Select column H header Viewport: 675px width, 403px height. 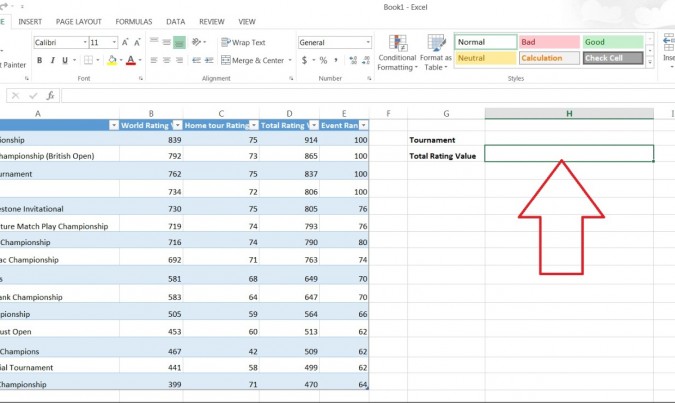(x=569, y=114)
